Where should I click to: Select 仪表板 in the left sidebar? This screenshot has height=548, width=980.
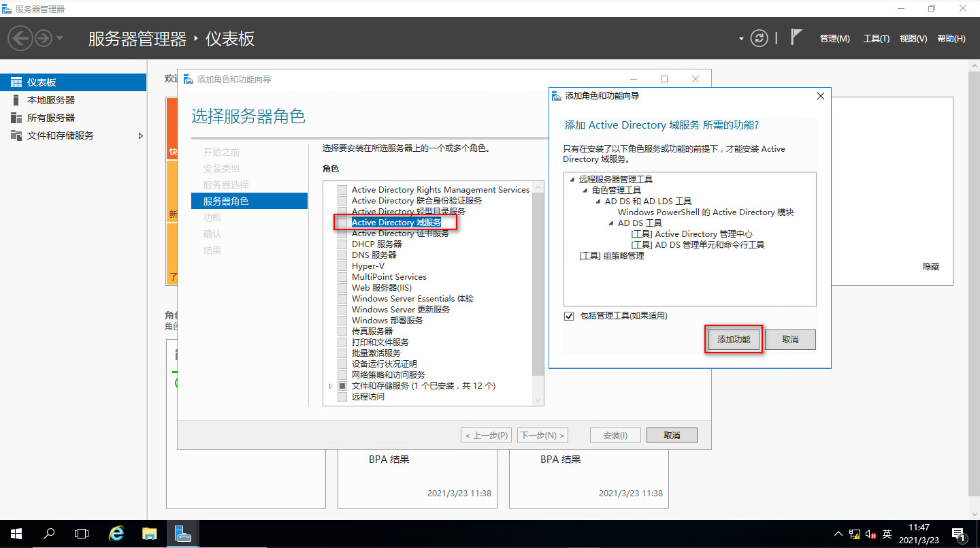point(73,82)
